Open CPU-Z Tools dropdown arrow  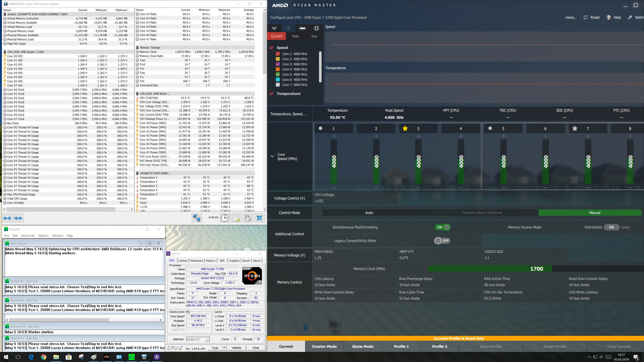point(224,348)
